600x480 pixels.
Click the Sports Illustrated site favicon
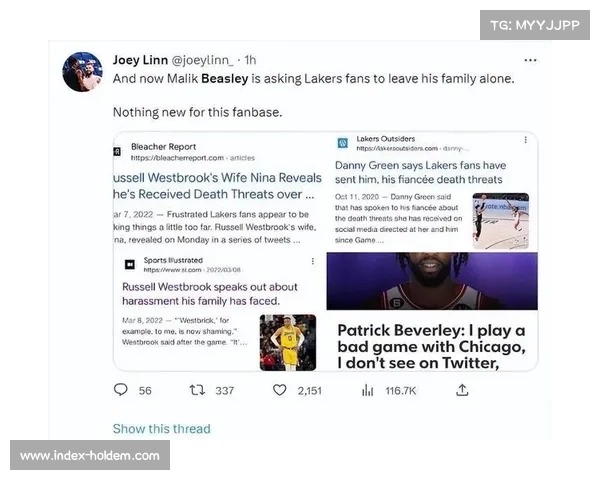130,264
